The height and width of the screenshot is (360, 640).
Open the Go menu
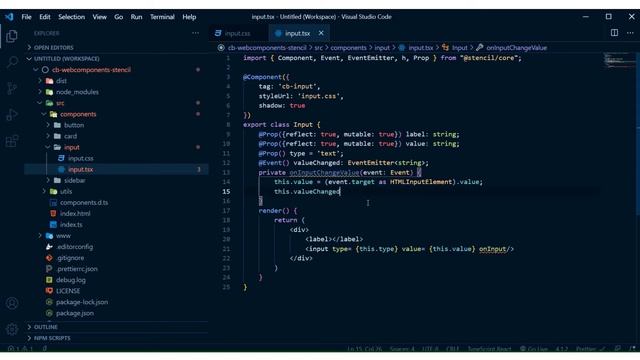tap(118, 17)
